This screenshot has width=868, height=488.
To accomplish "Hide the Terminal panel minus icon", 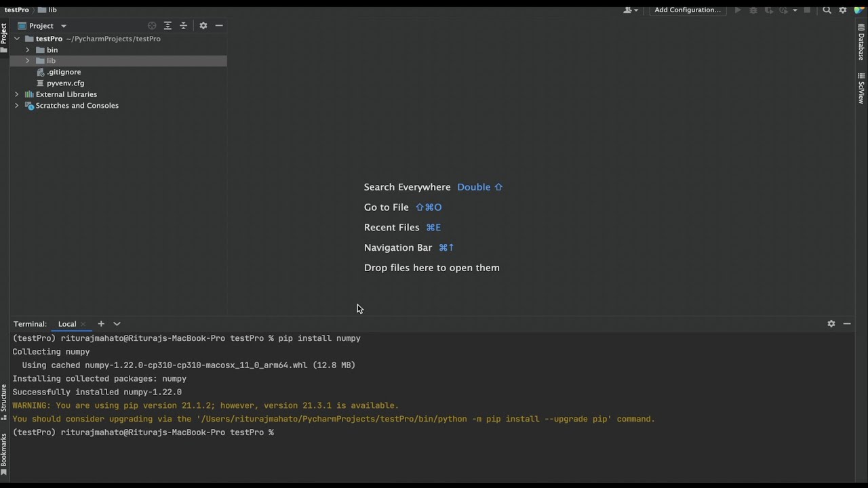I will [x=847, y=324].
